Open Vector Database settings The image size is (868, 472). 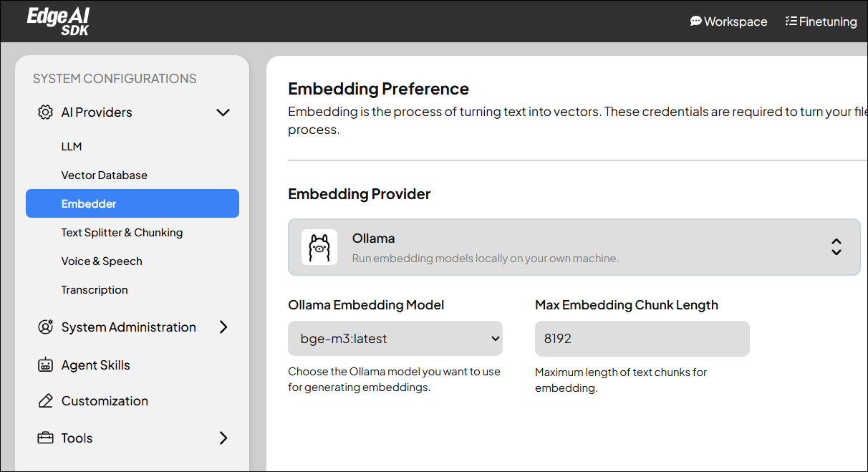pyautogui.click(x=104, y=175)
